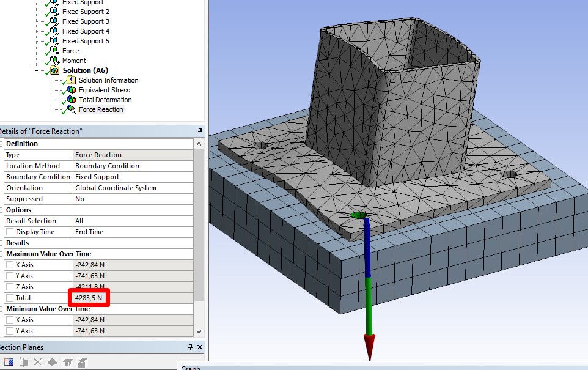This screenshot has width=588, height=370.
Task: Toggle the Display Time checkbox
Action: 10,232
